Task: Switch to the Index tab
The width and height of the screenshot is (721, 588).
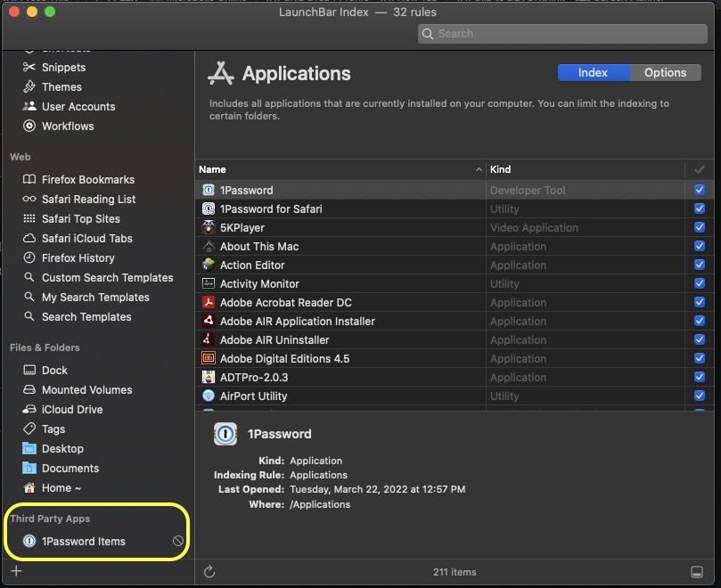Action: pos(594,73)
